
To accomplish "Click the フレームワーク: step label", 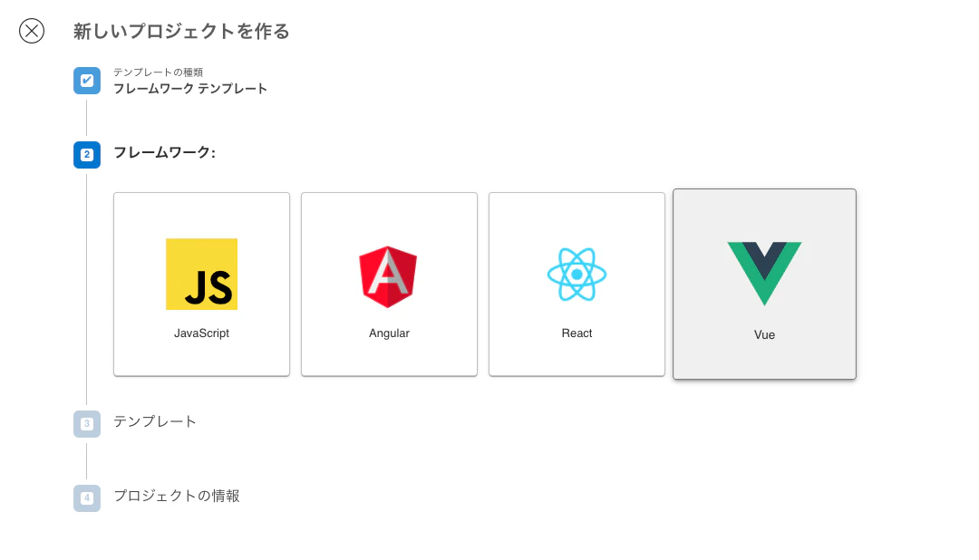I will coord(164,152).
